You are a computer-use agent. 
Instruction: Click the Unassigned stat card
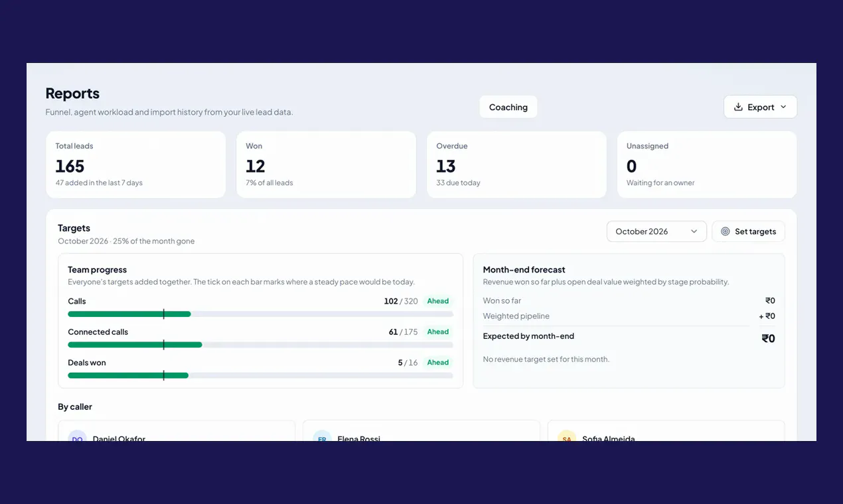707,164
